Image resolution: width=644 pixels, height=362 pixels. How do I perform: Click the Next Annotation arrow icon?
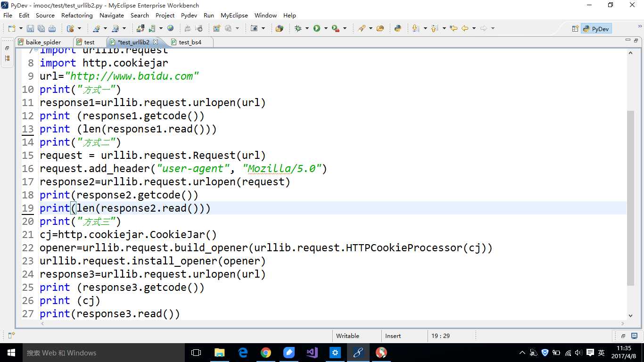pyautogui.click(x=415, y=29)
